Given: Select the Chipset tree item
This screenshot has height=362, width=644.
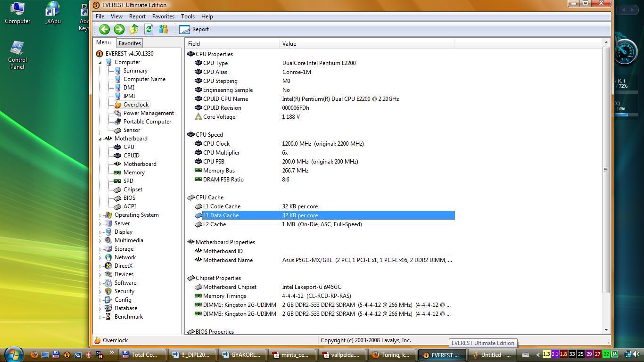Looking at the screenshot, I should pyautogui.click(x=132, y=189).
